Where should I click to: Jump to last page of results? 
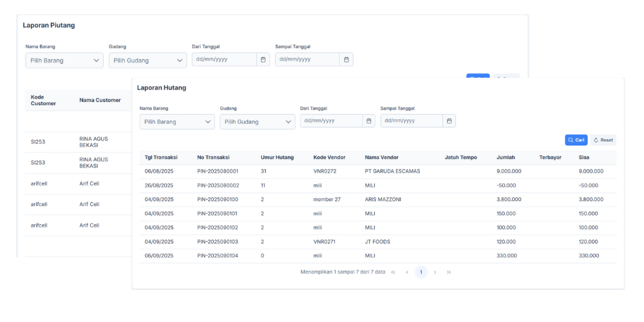click(449, 272)
